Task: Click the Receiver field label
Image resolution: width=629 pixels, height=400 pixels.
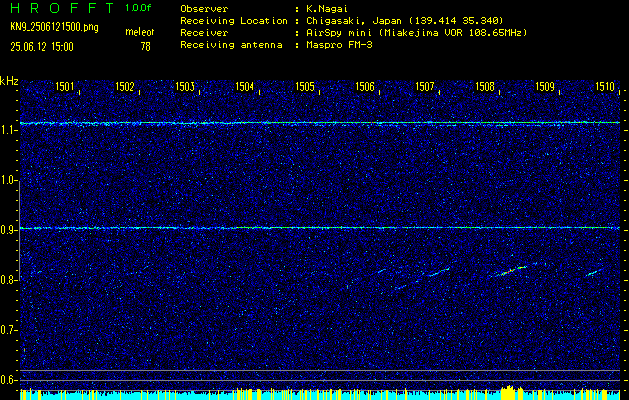Action: (x=204, y=32)
